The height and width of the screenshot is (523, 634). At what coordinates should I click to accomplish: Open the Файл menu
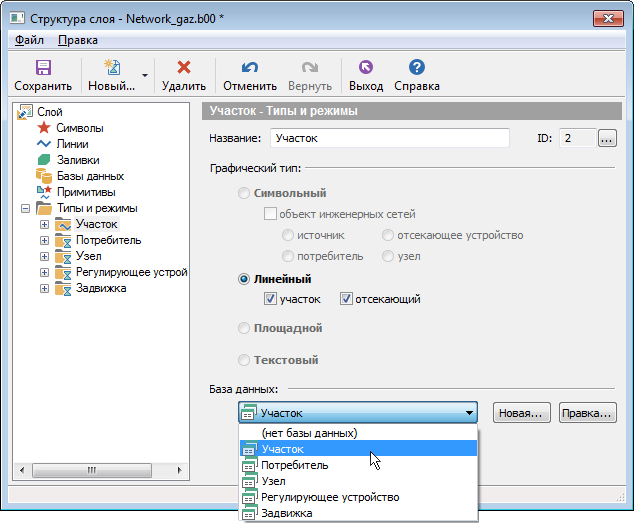point(29,41)
